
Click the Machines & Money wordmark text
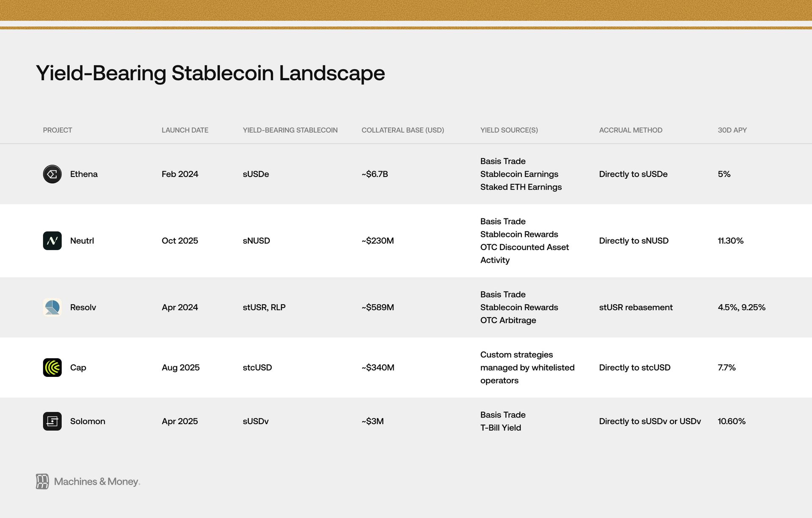point(97,482)
